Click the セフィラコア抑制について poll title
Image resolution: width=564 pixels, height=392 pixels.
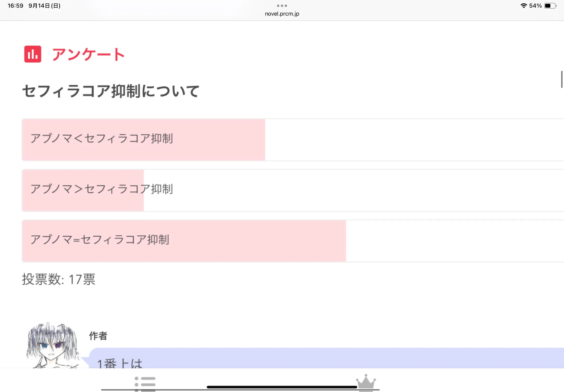[111, 91]
